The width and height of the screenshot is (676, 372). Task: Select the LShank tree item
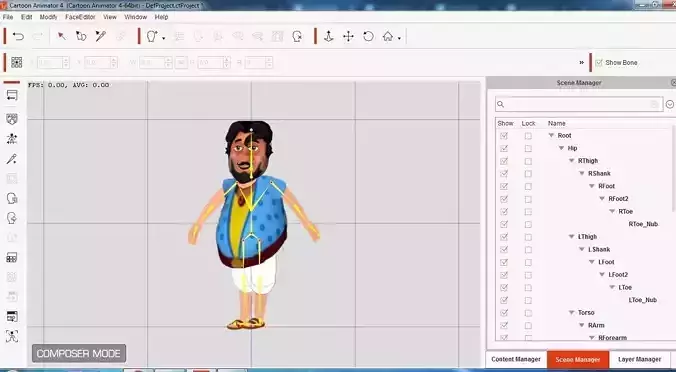599,250
